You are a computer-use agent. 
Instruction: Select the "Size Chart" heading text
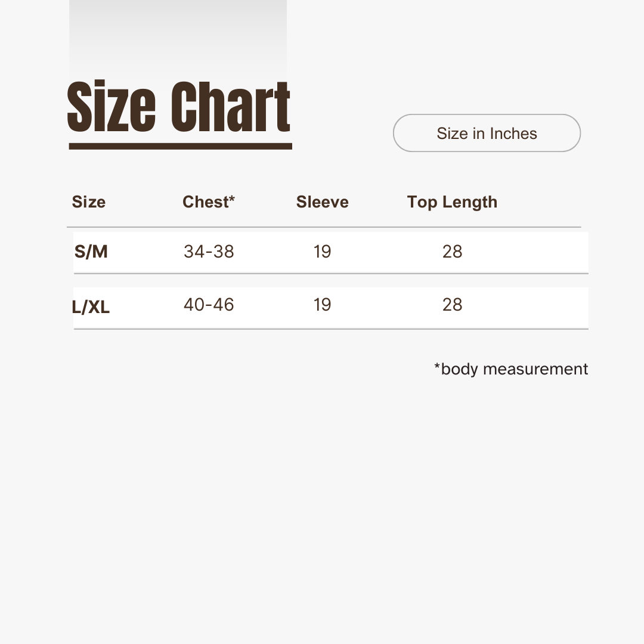pyautogui.click(x=179, y=107)
